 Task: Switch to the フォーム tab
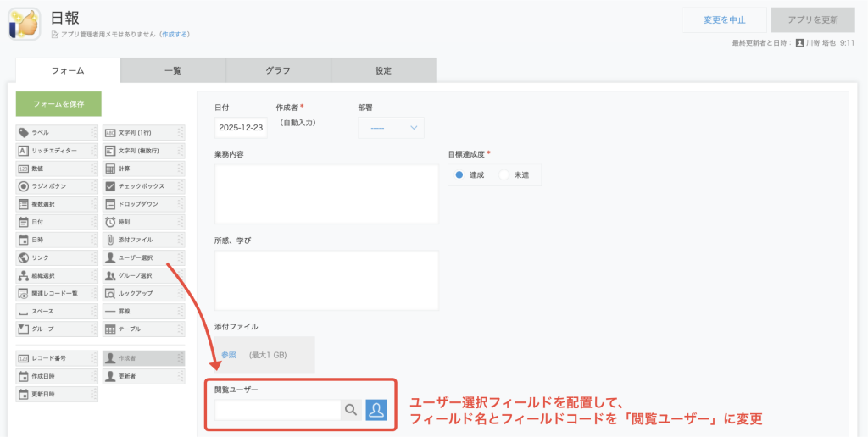[68, 70]
